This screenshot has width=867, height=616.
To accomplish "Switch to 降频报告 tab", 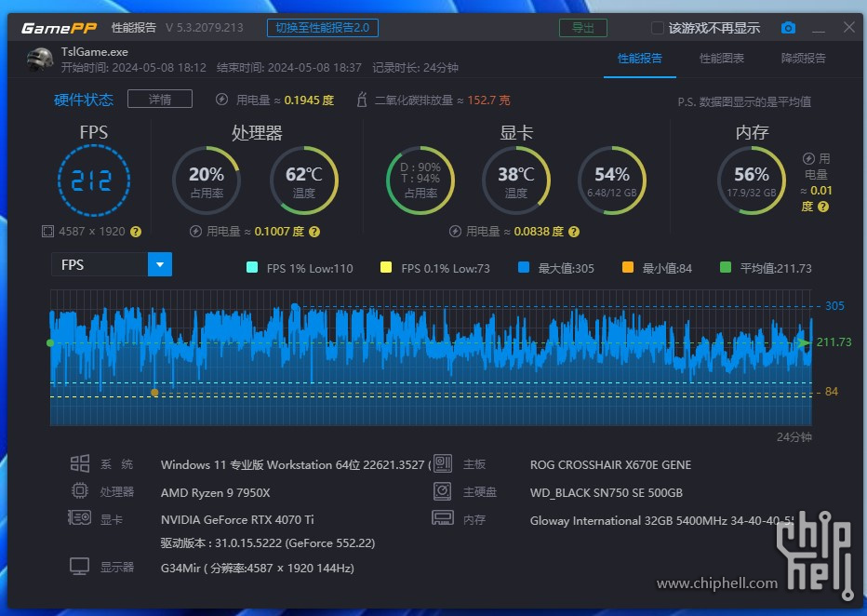I will (x=804, y=58).
